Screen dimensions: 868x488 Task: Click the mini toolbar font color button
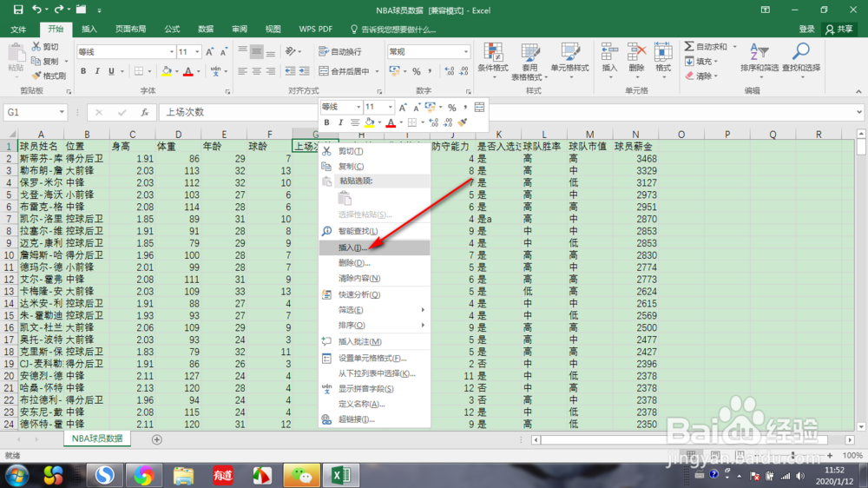coord(391,122)
